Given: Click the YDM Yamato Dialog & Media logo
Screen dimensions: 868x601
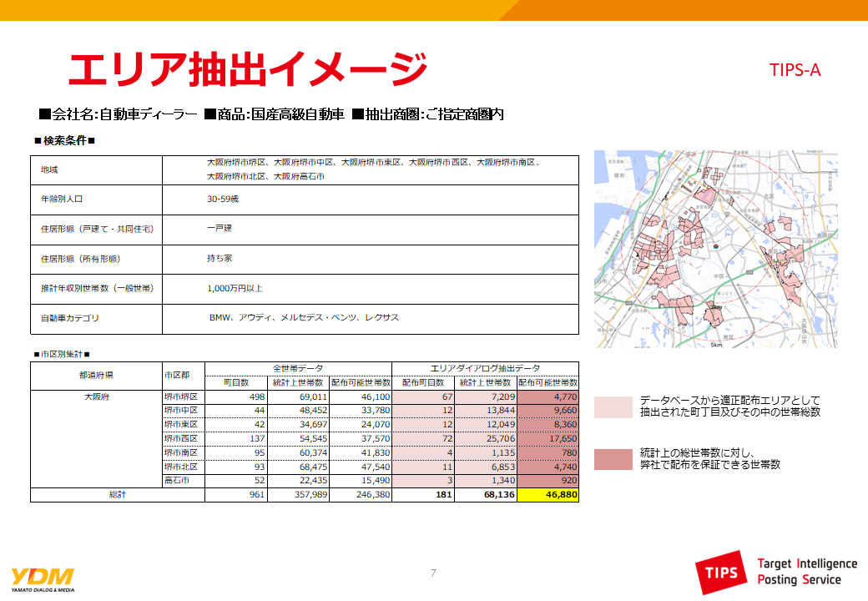Looking at the screenshot, I should pos(43,578).
